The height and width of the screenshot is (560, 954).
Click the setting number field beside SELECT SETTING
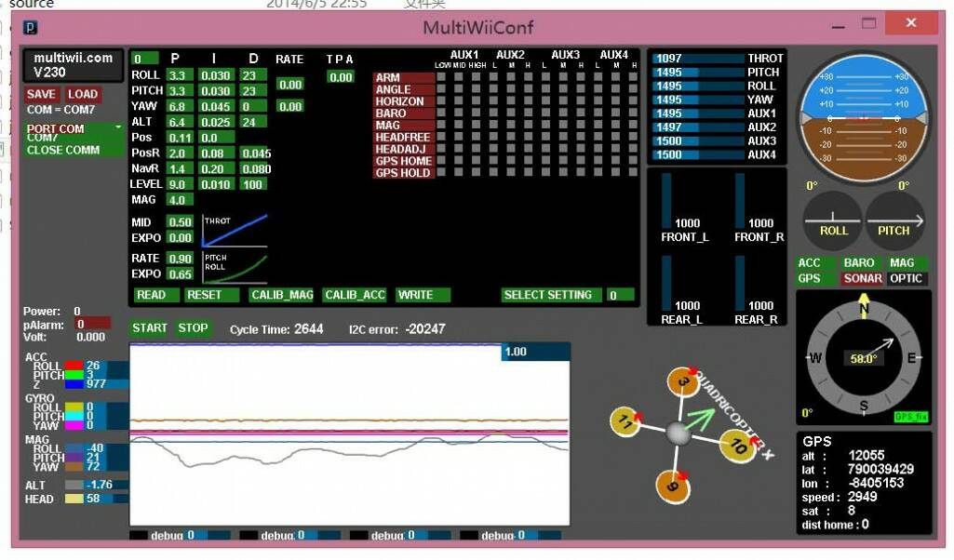(x=619, y=295)
